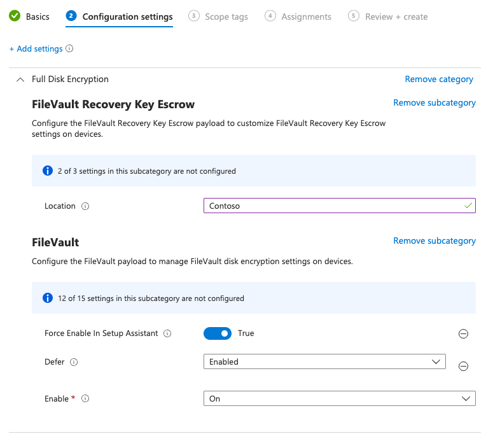Open the Review + create step
The image size is (493, 448).
388,17
